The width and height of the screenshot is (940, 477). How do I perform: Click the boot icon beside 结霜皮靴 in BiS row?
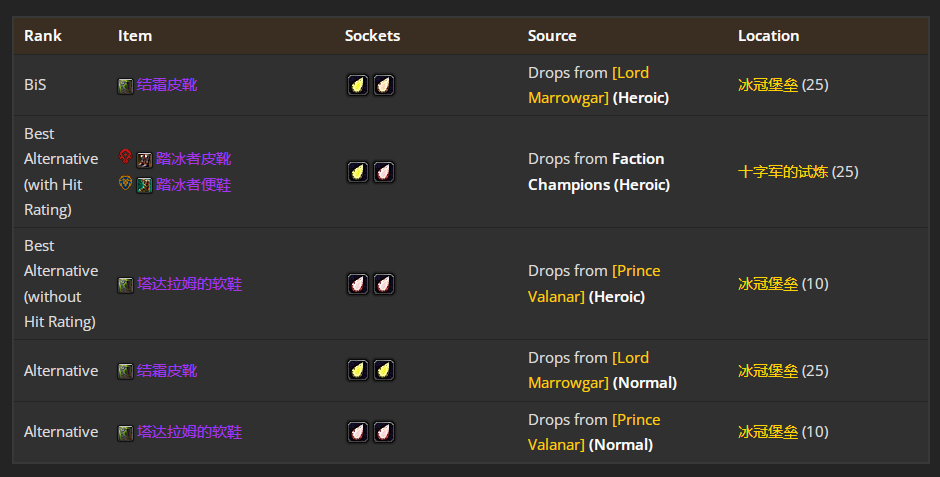tap(125, 86)
